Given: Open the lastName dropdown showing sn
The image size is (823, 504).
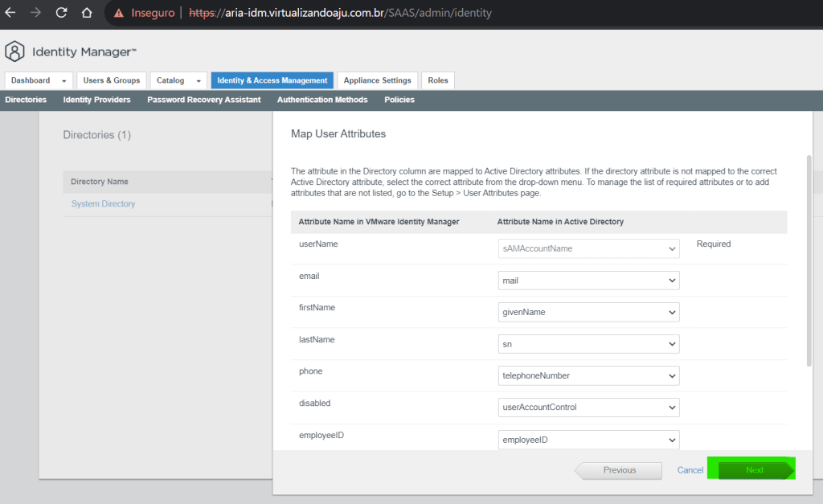Looking at the screenshot, I should coord(588,344).
